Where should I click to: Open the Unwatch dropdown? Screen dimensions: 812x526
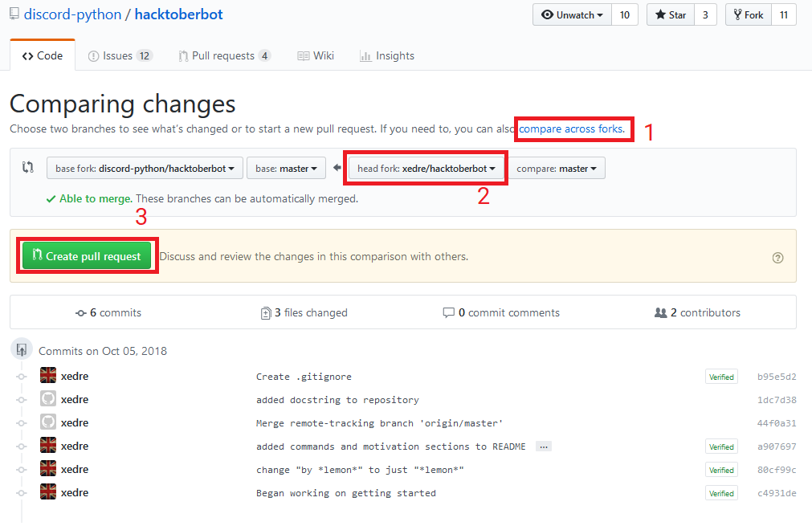tap(572, 15)
